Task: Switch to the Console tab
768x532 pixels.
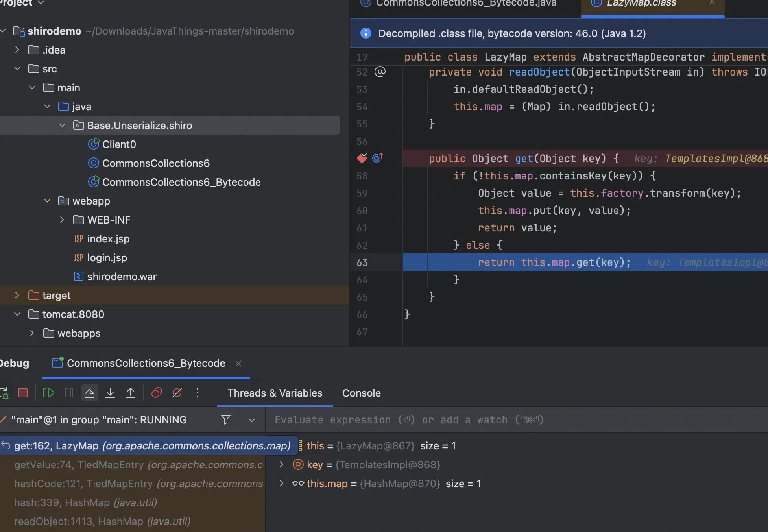Action: (361, 393)
